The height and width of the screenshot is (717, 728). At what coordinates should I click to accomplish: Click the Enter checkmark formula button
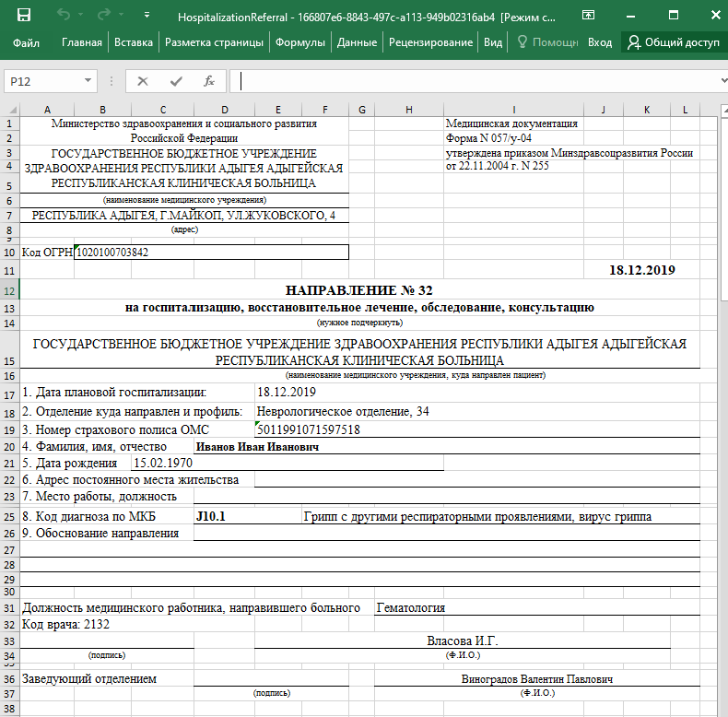[x=176, y=81]
